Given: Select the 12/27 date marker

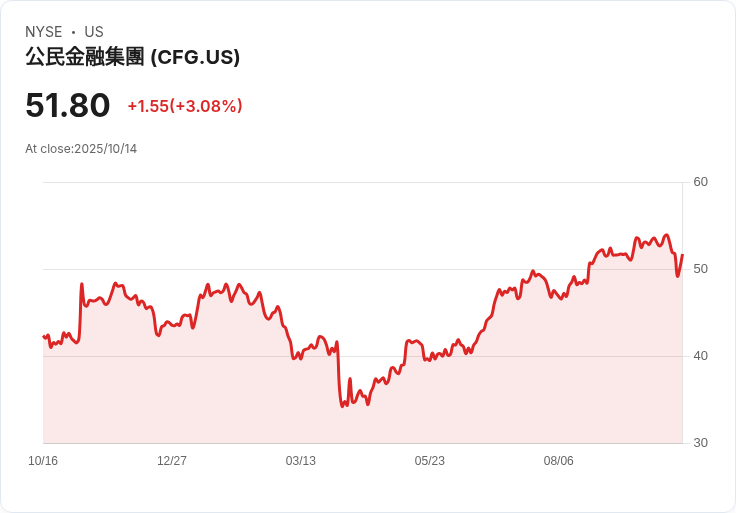Looking at the screenshot, I should point(172,461).
